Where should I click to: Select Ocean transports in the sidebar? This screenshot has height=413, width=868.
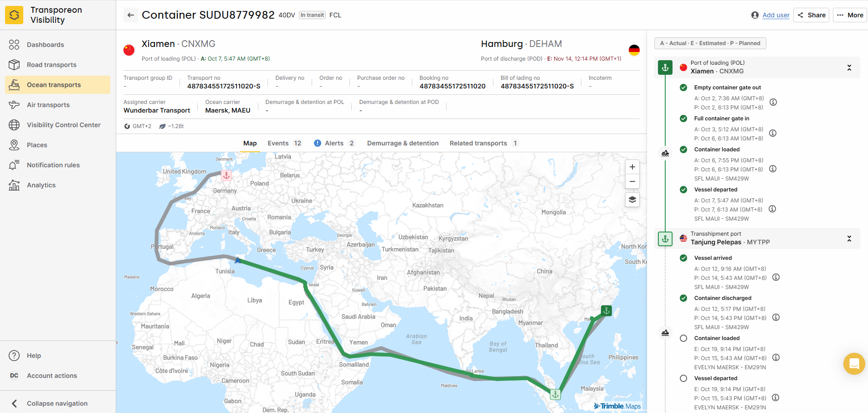tap(58, 85)
